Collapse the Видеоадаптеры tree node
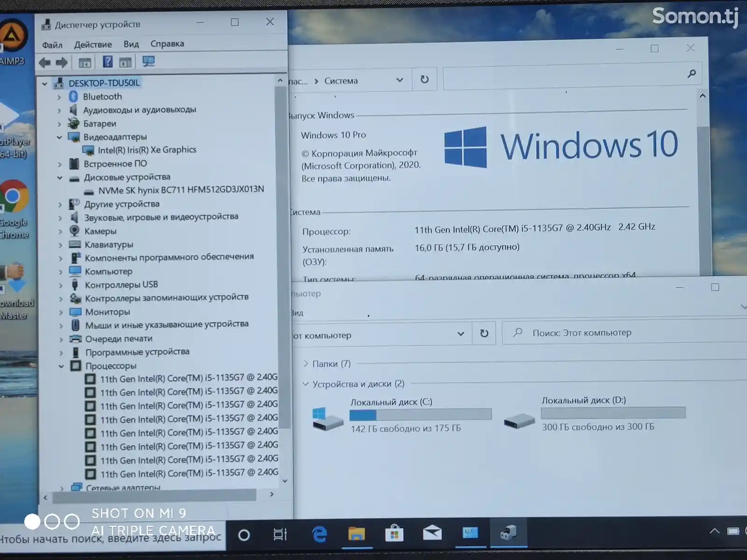Image resolution: width=747 pixels, height=560 pixels. click(x=59, y=137)
